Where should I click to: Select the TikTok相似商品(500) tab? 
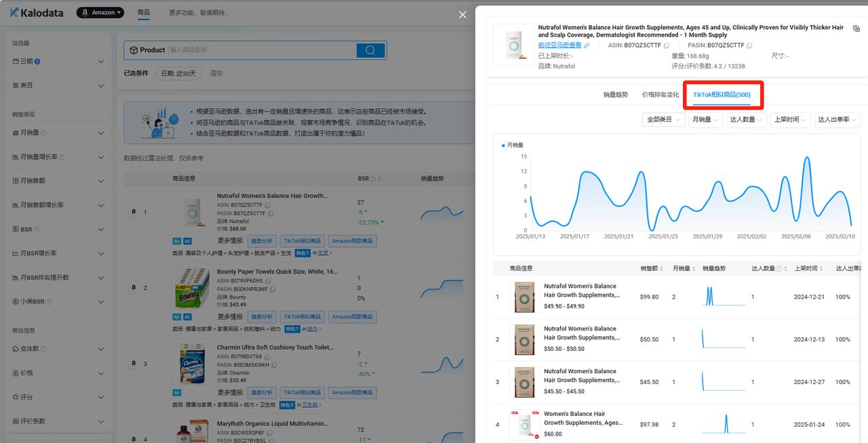[x=722, y=95]
